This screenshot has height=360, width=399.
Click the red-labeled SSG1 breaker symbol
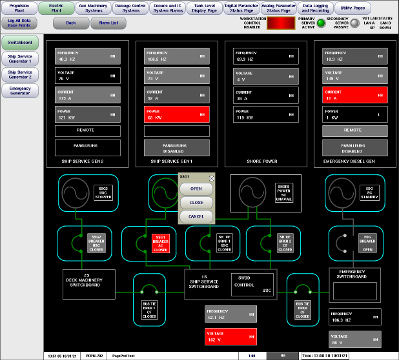[x=141, y=243]
